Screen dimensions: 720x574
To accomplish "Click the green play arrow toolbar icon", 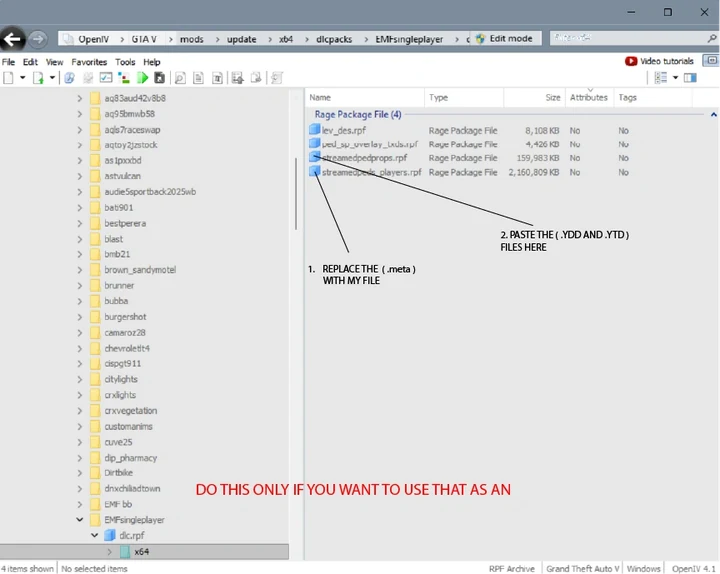I will 142,78.
